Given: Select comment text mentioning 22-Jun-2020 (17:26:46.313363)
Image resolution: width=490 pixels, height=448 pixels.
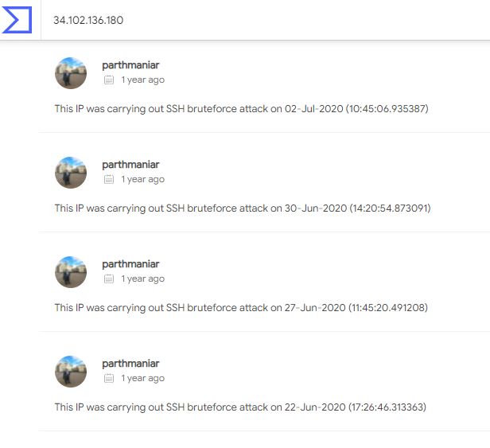Looking at the screenshot, I should [240, 407].
